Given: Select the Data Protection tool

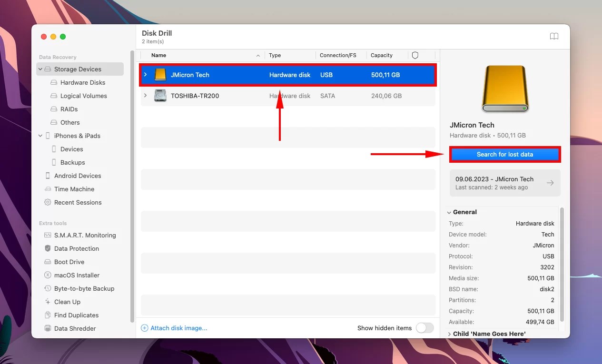Looking at the screenshot, I should [77, 248].
